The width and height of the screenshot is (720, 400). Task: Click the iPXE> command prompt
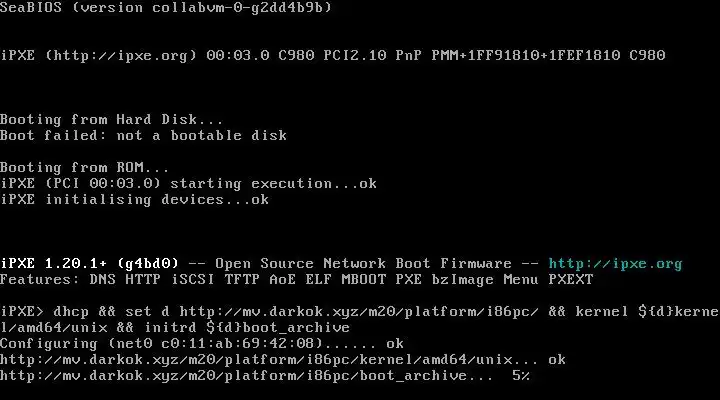pos(21,311)
